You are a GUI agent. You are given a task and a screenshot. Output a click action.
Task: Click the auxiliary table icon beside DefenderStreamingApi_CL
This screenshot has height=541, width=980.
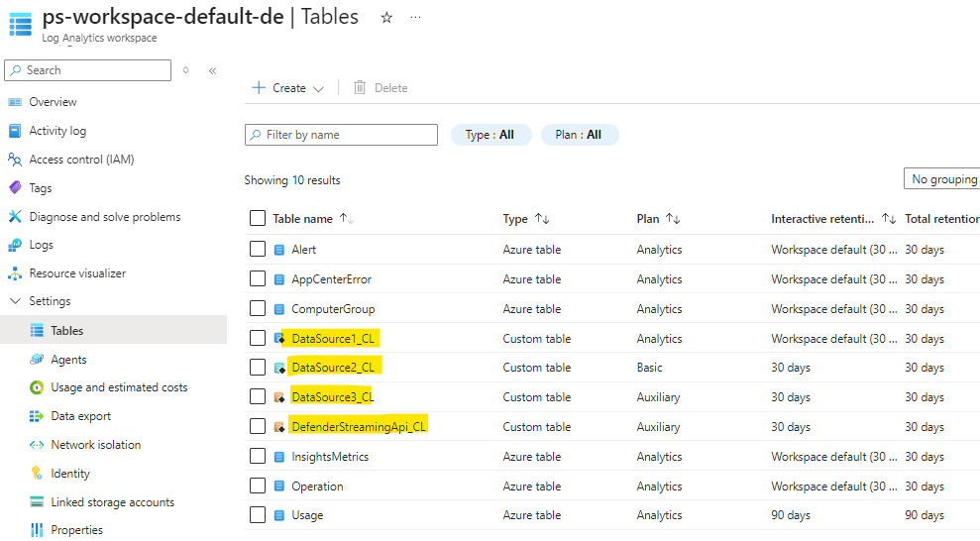pos(279,427)
